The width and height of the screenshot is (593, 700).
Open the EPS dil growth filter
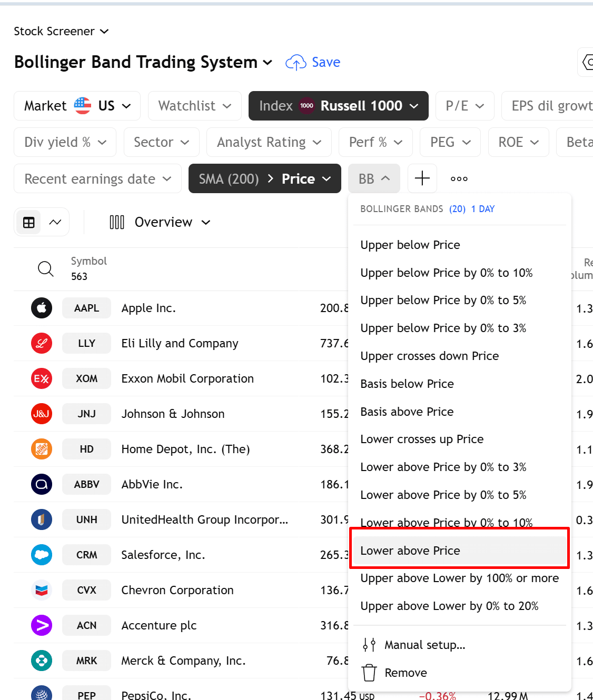(548, 106)
